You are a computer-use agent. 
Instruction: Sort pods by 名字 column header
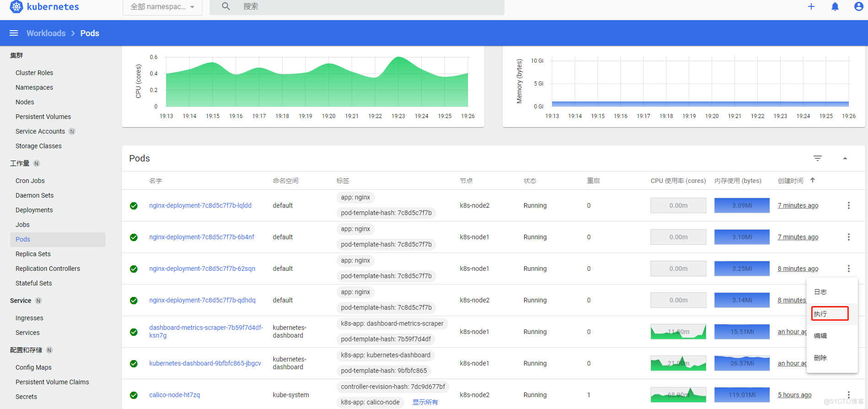click(156, 181)
